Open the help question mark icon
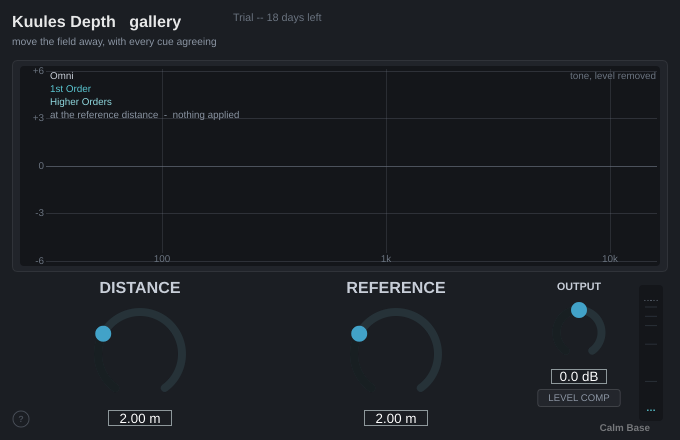The width and height of the screenshot is (680, 440). point(21,419)
